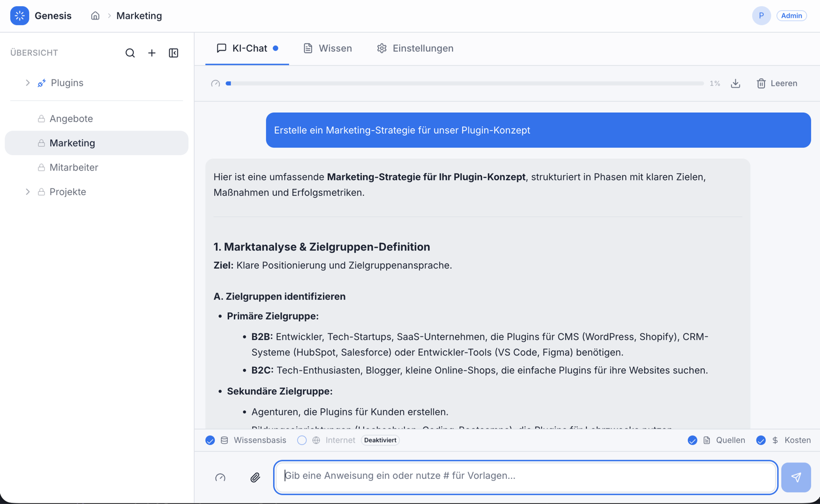Select Mitarbeiter in the sidebar
Image resolution: width=820 pixels, height=504 pixels.
click(96, 167)
